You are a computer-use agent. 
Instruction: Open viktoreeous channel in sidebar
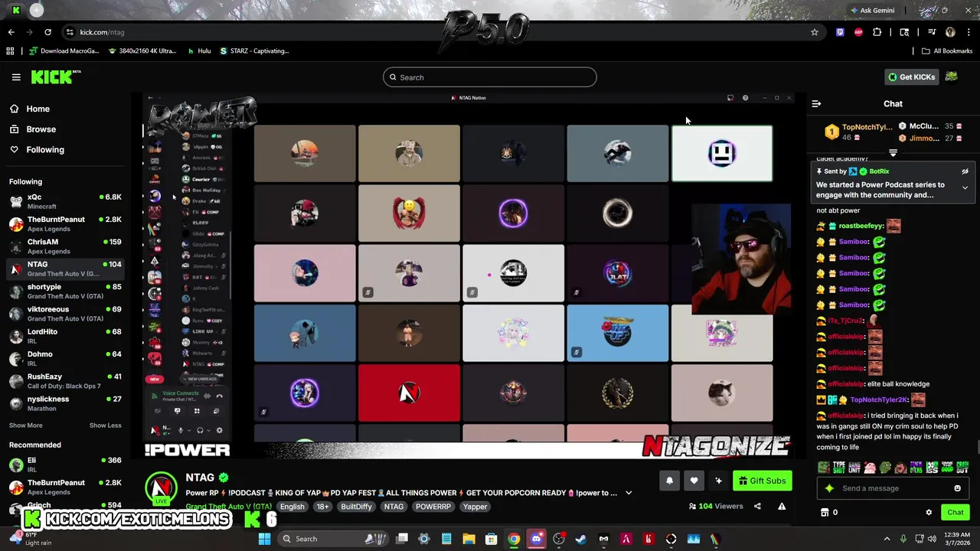pos(65,314)
